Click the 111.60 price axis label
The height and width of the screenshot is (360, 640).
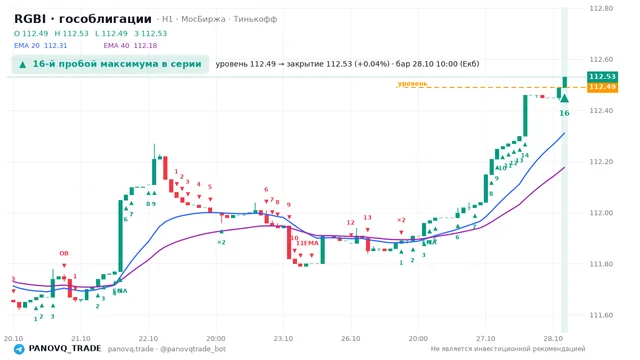601,315
